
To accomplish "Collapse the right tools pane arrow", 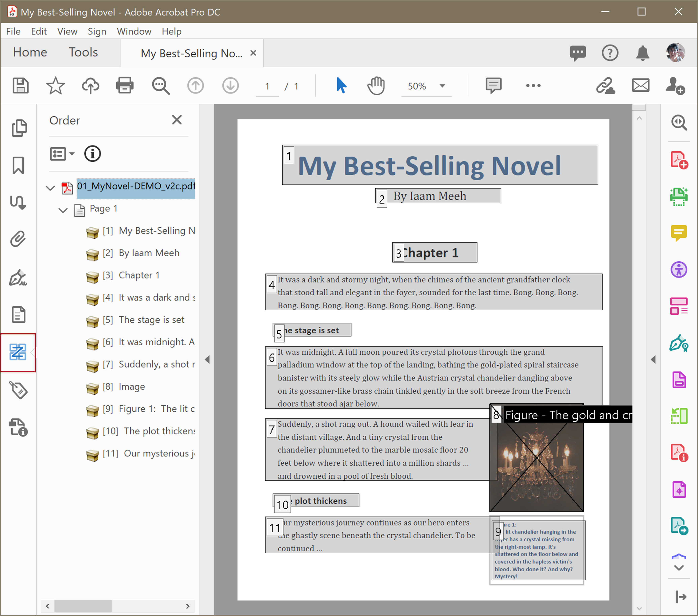I will (x=653, y=359).
